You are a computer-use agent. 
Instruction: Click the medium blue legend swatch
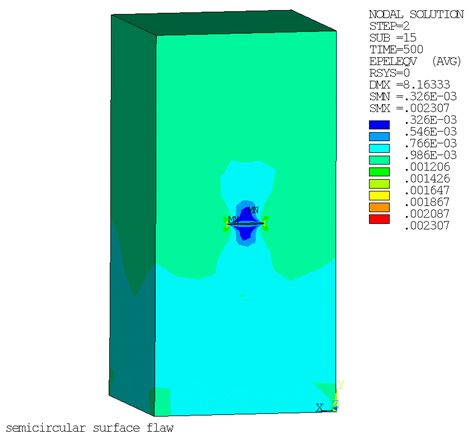[379, 137]
